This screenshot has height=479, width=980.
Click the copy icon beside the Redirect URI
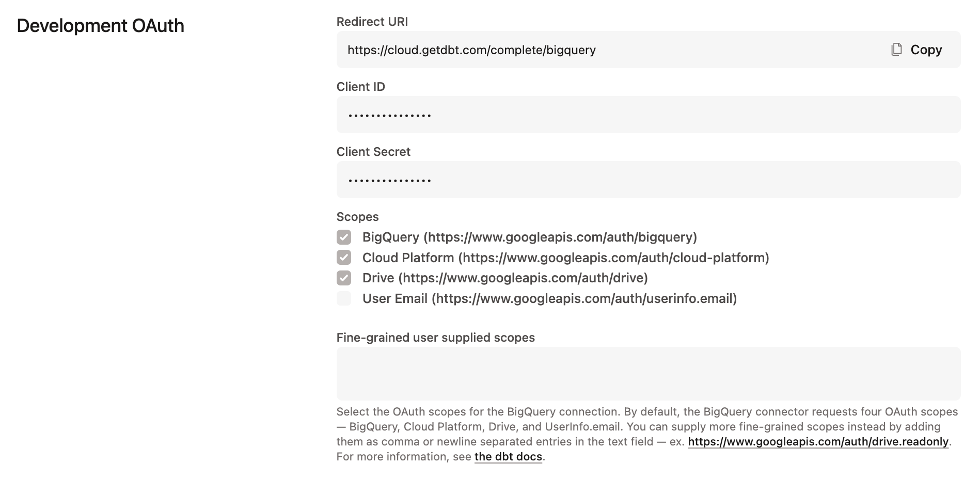(897, 49)
